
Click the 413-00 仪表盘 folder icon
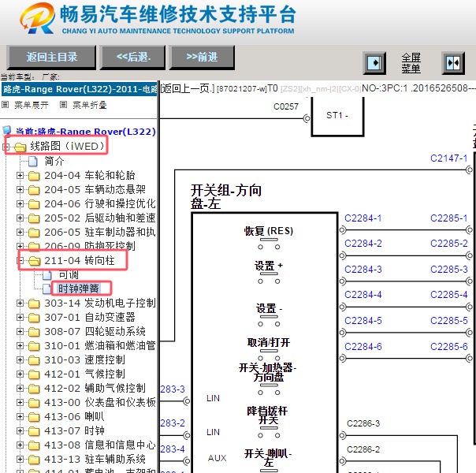coord(34,403)
